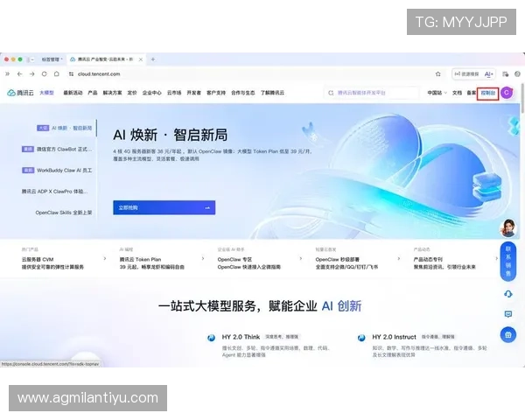Open the 定价 nav item
The image size is (525, 420).
[132, 93]
